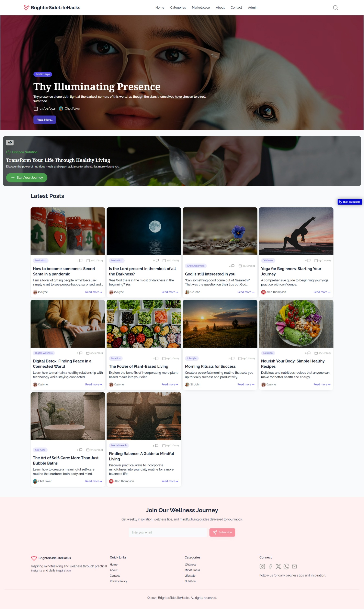Click BrighterSideLifeHacks header brand name
The width and height of the screenshot is (364, 609).
(55, 8)
